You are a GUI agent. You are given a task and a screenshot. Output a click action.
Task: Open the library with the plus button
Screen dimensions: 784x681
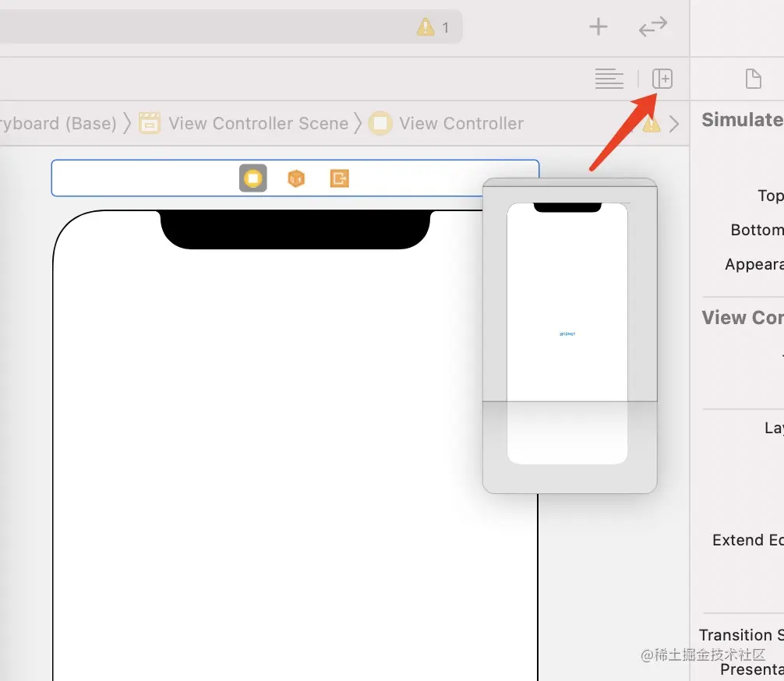(x=598, y=26)
